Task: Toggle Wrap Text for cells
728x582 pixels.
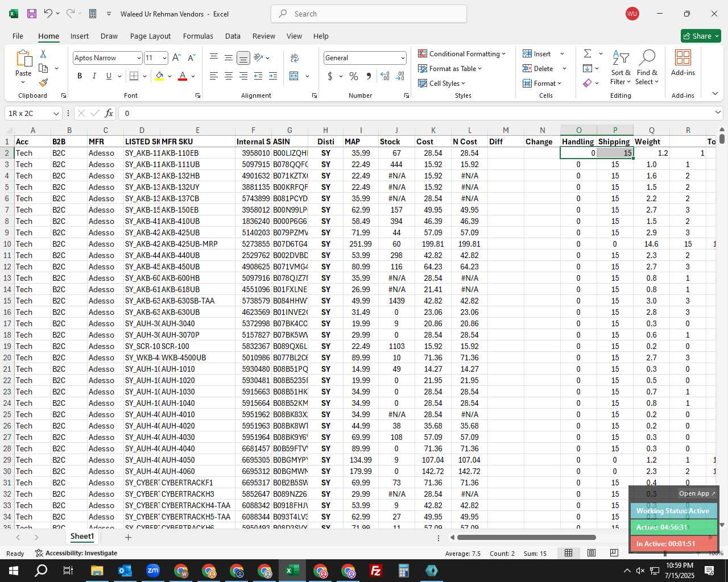Action: tap(295, 57)
